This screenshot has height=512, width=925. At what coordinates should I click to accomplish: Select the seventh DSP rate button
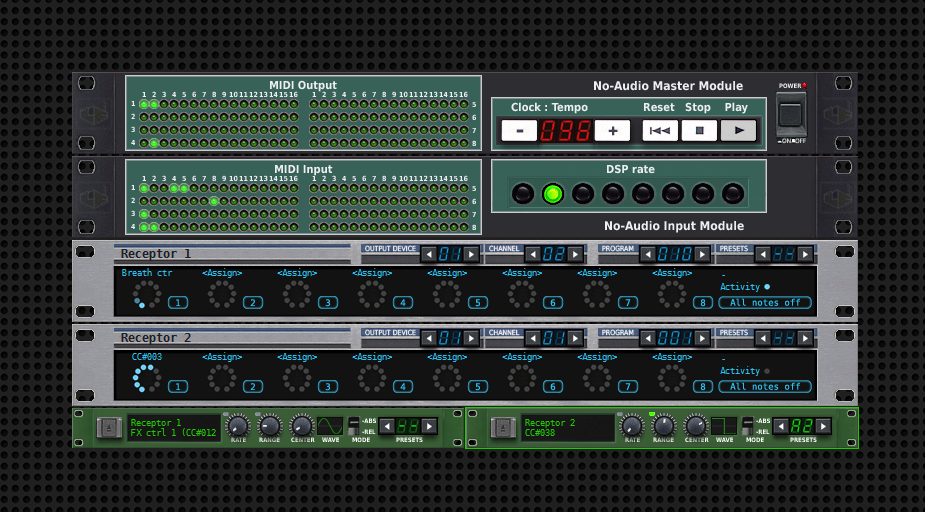pos(703,193)
